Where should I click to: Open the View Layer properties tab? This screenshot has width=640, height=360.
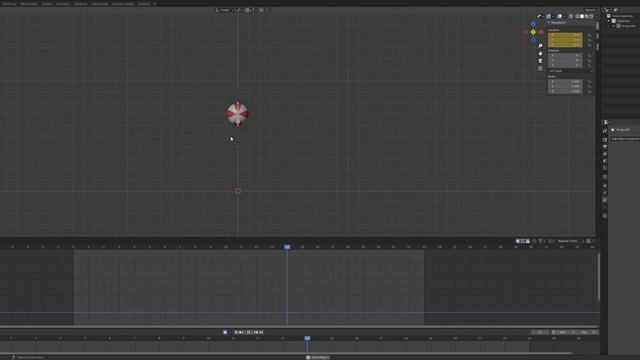point(605,154)
